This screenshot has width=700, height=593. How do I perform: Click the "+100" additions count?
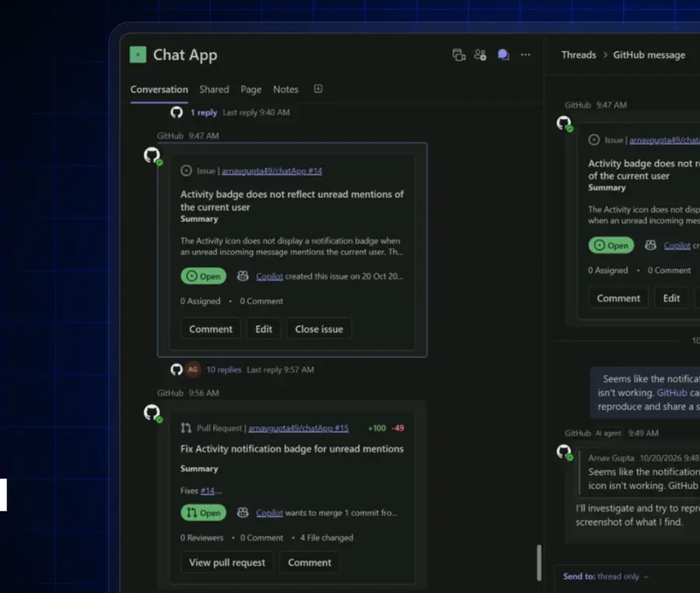[376, 428]
